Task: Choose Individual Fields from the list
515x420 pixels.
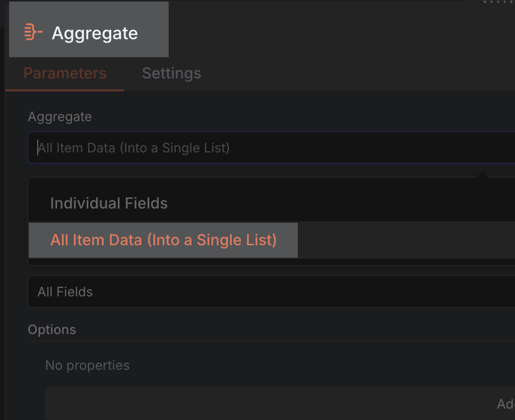Action: pos(109,203)
